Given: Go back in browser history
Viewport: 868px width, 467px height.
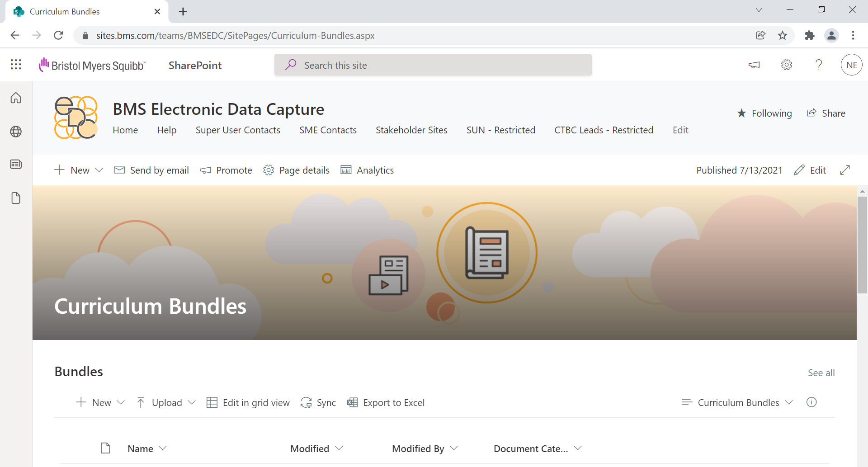Looking at the screenshot, I should 15,35.
